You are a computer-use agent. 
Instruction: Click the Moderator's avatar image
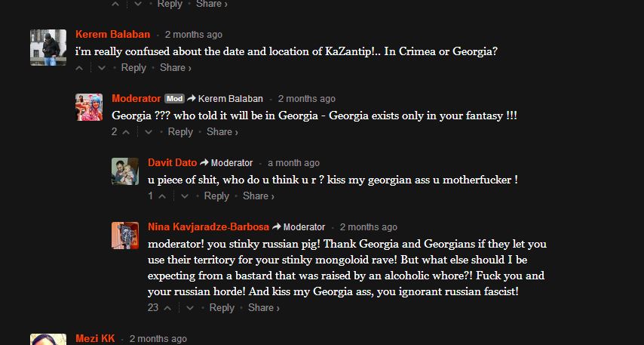point(89,107)
